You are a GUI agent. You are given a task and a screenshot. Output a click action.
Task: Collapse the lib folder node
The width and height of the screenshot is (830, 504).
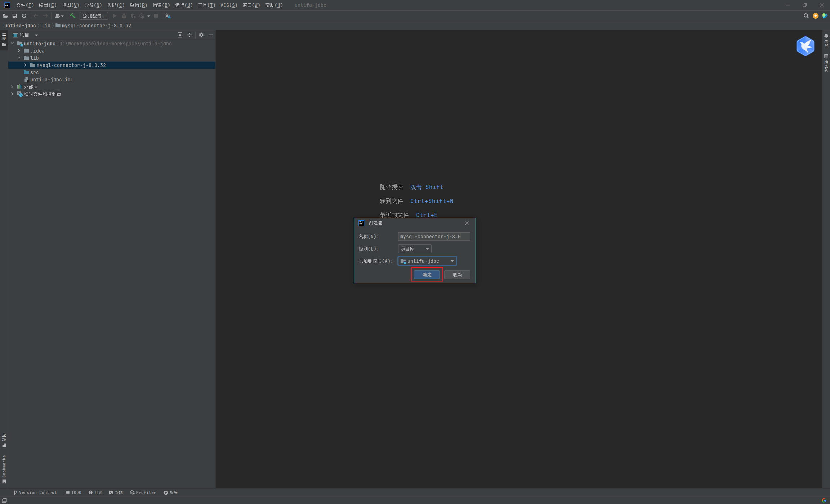pyautogui.click(x=19, y=58)
